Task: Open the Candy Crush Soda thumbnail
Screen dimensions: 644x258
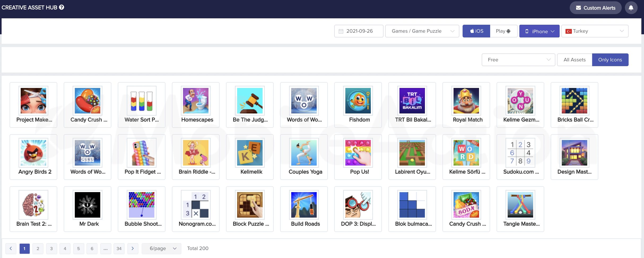Action: pyautogui.click(x=466, y=205)
